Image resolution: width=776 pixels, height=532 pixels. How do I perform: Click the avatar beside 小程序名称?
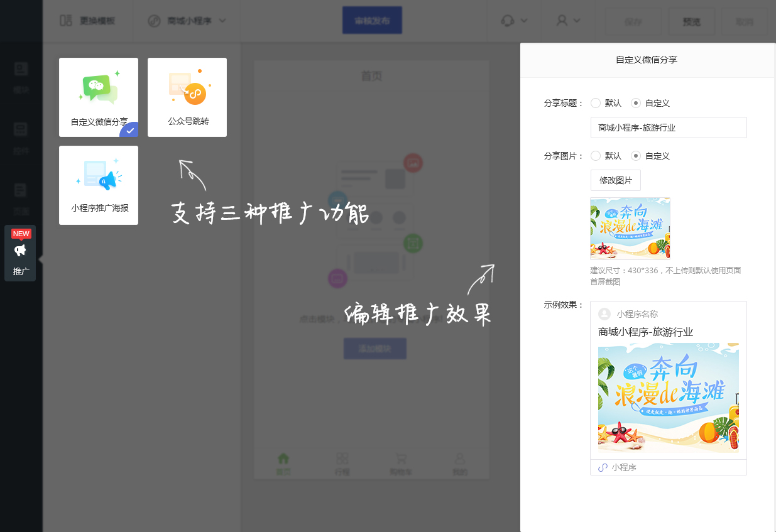pyautogui.click(x=604, y=314)
